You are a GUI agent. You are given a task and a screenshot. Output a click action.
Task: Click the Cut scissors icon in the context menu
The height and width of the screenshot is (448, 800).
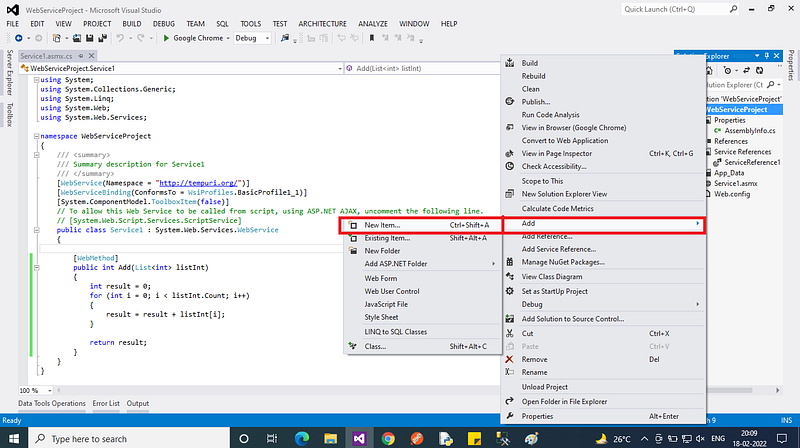(x=509, y=333)
